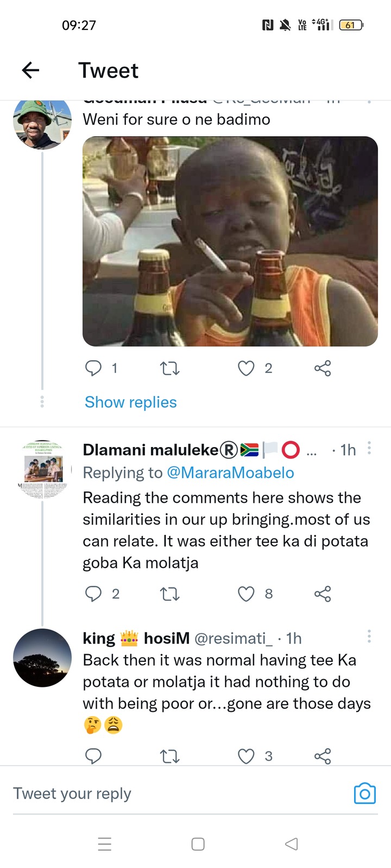View Dlamani maluleke's profile picture
391x868 pixels.
point(42,470)
